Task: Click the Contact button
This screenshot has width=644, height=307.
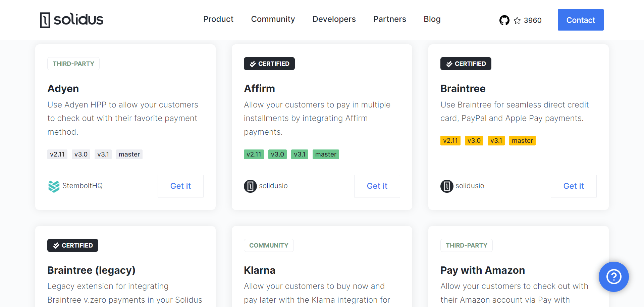Action: [x=580, y=20]
